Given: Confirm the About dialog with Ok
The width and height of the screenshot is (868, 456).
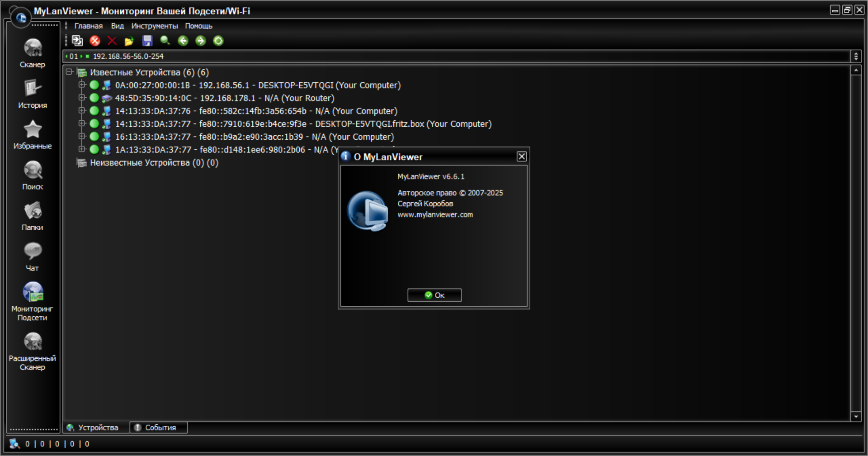Looking at the screenshot, I should click(x=434, y=295).
